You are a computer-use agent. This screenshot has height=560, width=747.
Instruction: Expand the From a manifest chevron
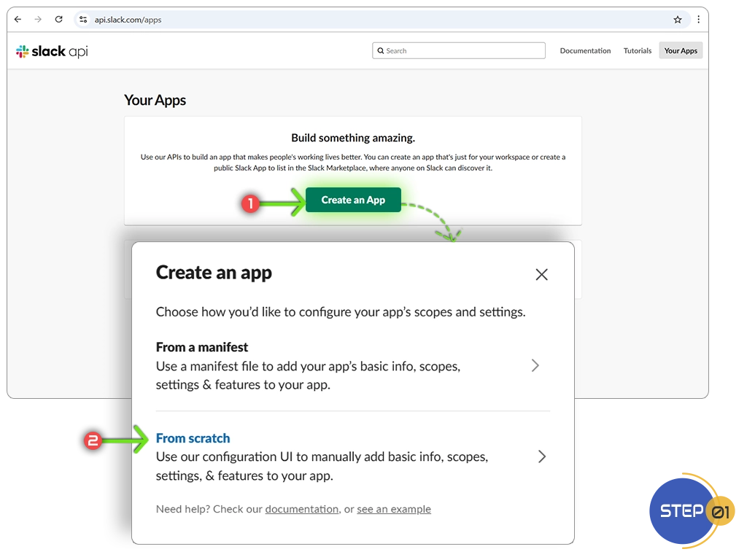pyautogui.click(x=535, y=365)
